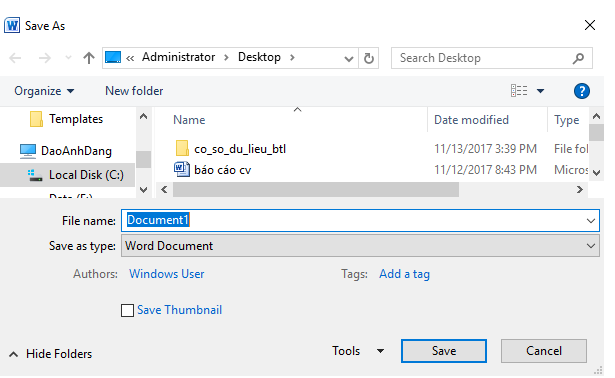Screen dimensions: 615x378
Task: Click the file list scroll right arrow
Action: coord(580,190)
